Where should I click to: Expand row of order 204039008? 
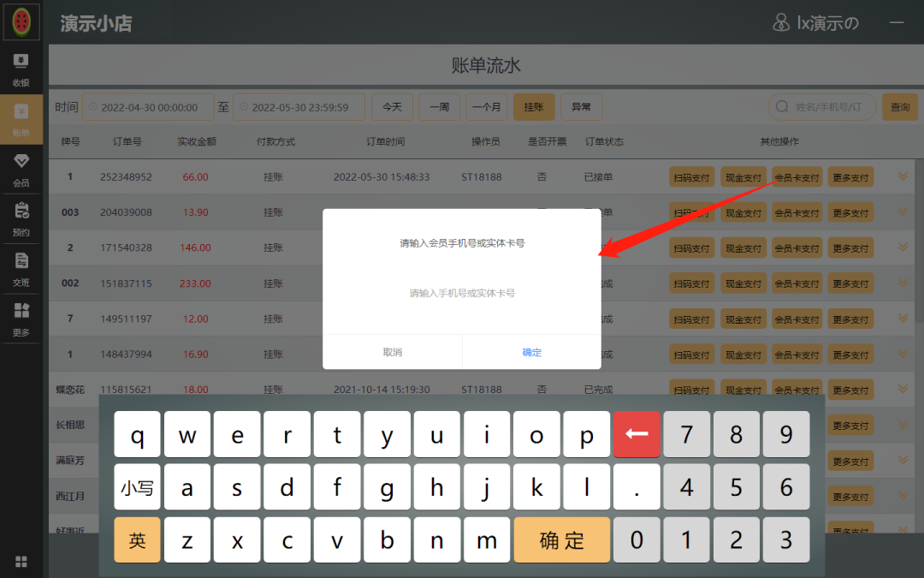[x=903, y=212]
